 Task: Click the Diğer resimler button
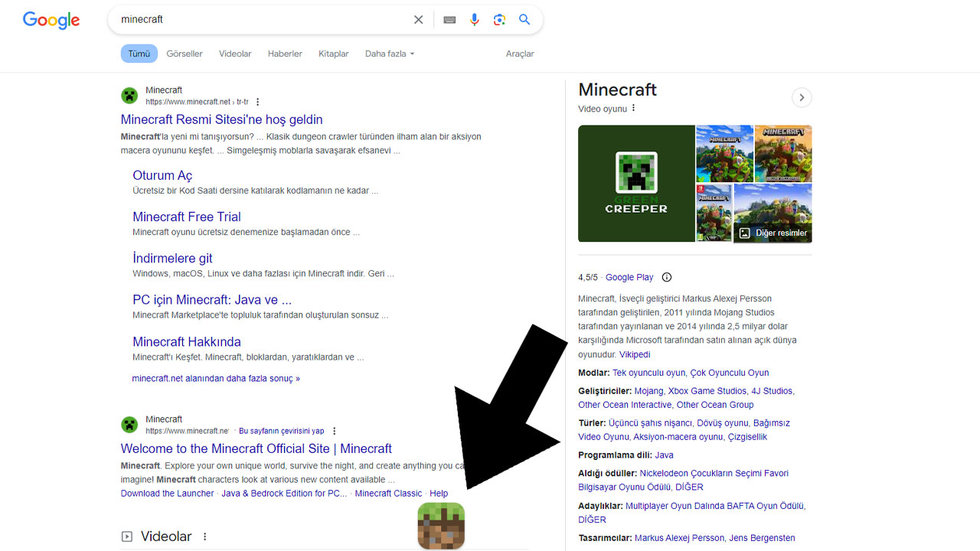pyautogui.click(x=773, y=233)
